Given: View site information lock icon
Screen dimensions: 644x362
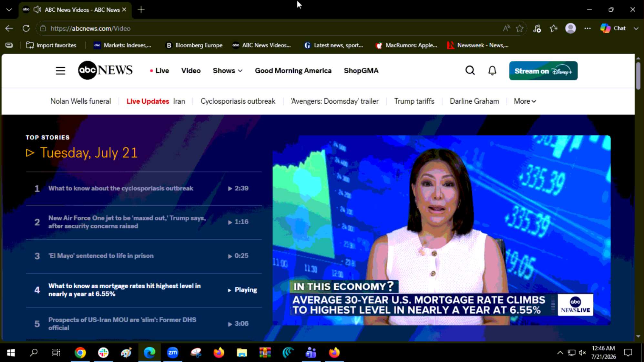Looking at the screenshot, I should tap(43, 28).
